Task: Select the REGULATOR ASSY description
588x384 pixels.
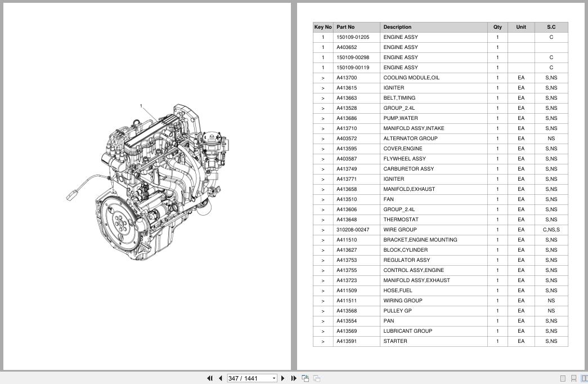Action: pyautogui.click(x=406, y=260)
